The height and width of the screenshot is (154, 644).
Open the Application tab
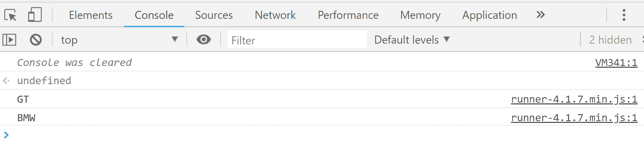(x=490, y=15)
